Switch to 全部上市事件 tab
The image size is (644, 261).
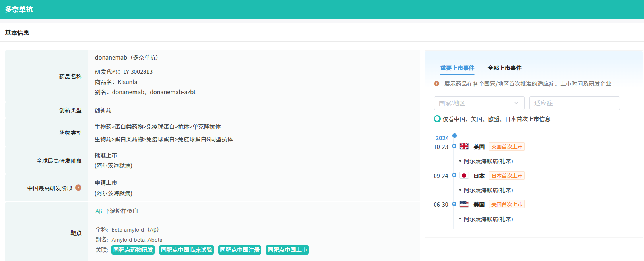click(x=504, y=68)
